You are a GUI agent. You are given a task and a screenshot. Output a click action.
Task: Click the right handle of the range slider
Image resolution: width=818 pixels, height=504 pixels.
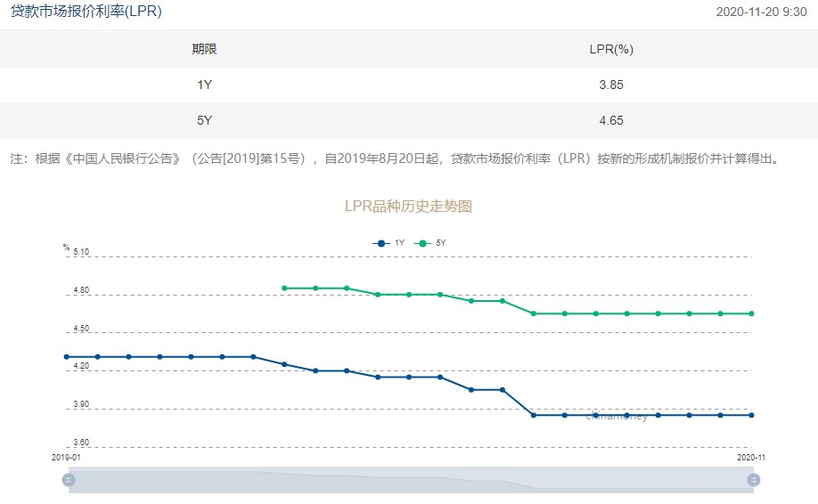[753, 479]
